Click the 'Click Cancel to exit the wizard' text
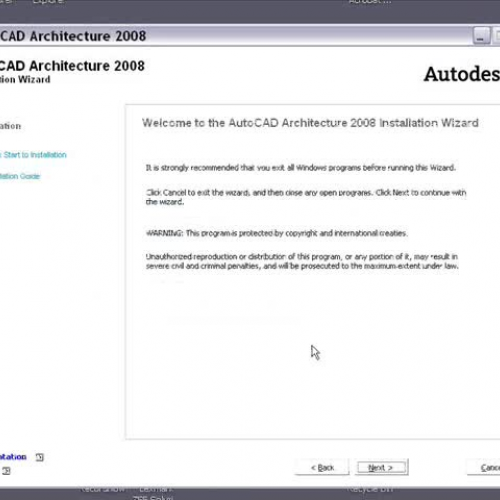500x500 pixels. 306,197
